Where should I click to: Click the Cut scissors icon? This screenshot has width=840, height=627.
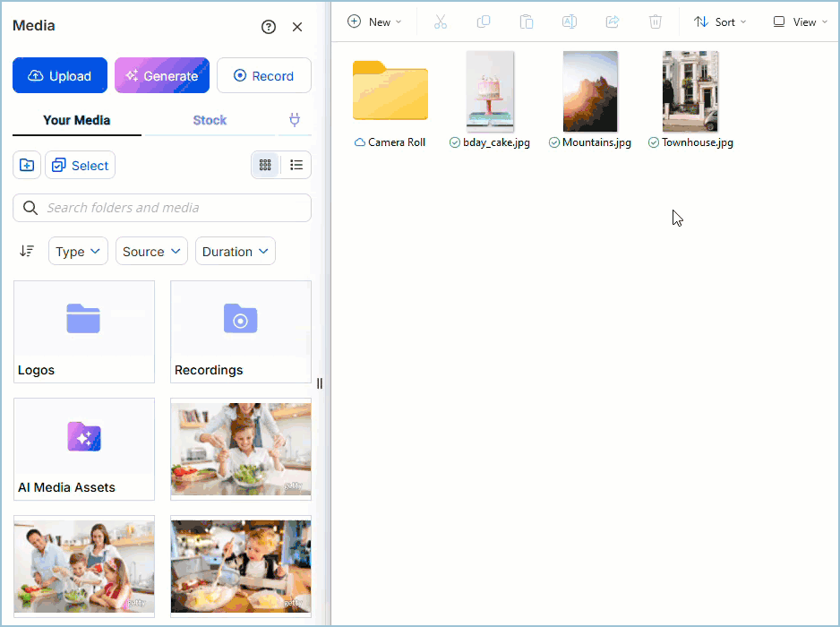click(x=440, y=21)
